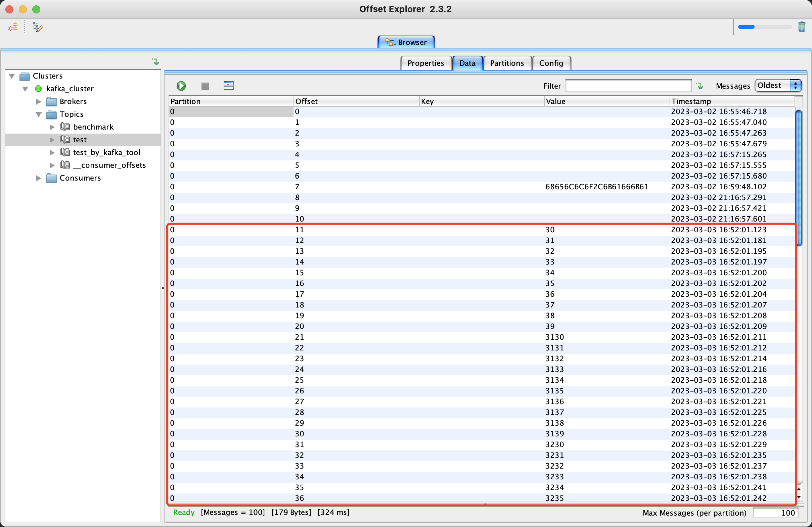Click the edit tree icon in toolbar

pos(37,27)
